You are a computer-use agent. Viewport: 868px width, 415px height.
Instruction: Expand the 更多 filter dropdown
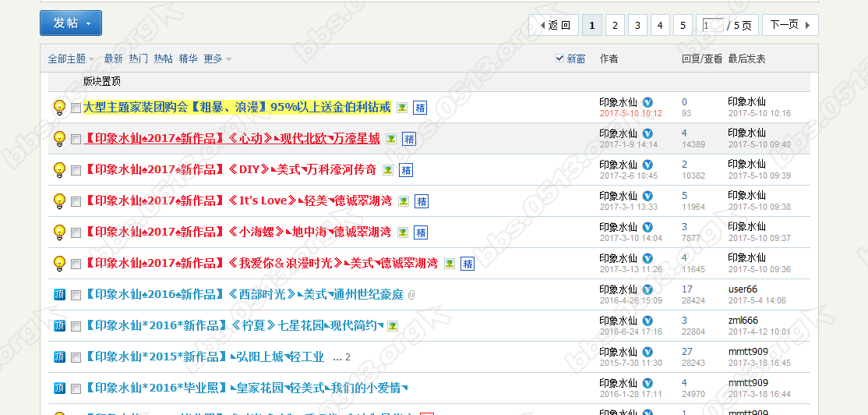217,59
